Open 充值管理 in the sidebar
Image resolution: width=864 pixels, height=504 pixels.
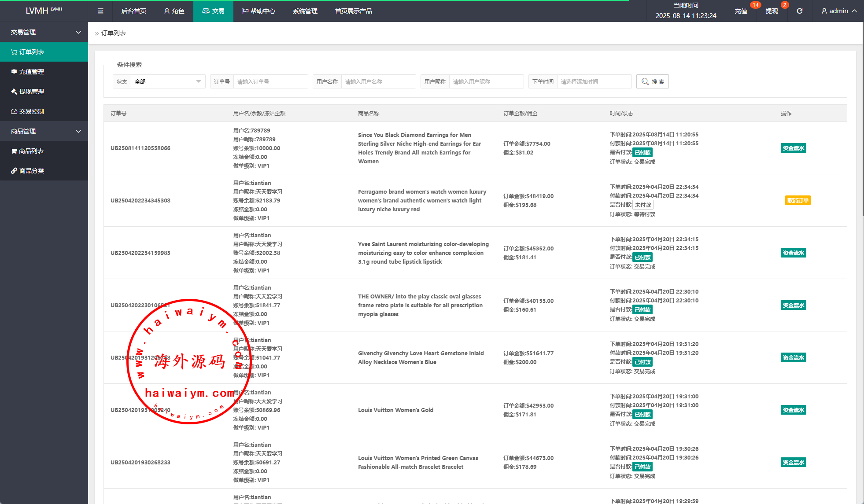(31, 72)
